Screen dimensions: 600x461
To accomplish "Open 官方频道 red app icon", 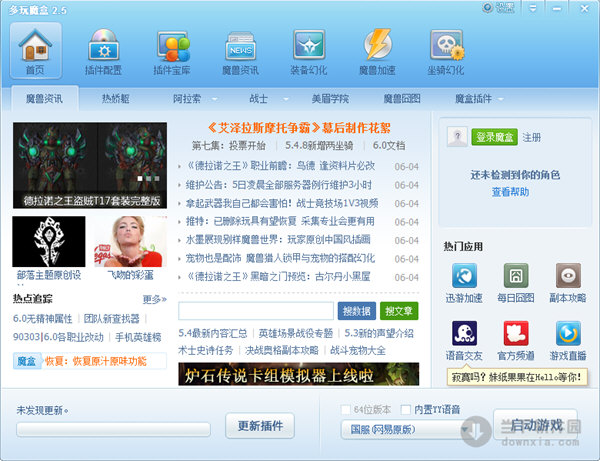I will 516,333.
